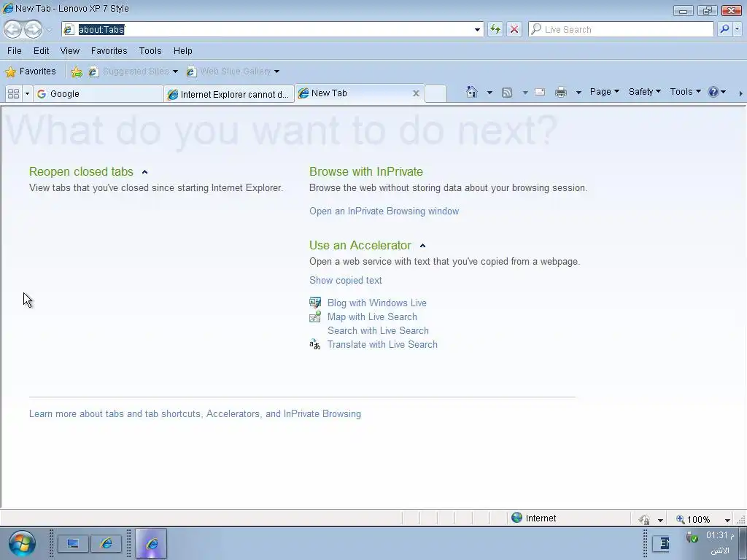Expand the address bar autocomplete dropdown

pos(477,29)
